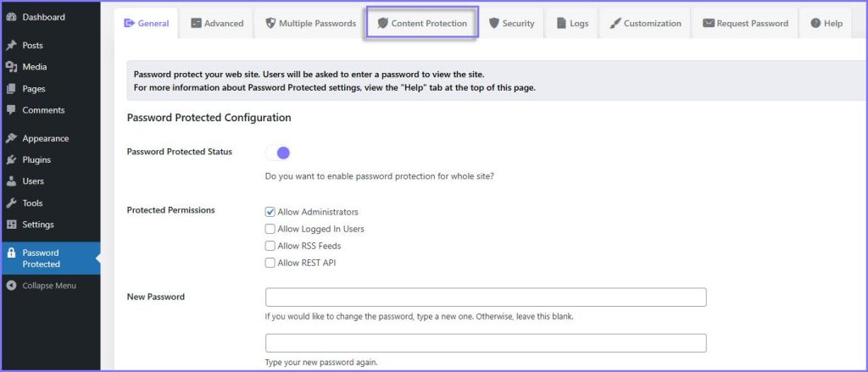Click the Posts pin icon
The height and width of the screenshot is (372, 868).
[11, 45]
